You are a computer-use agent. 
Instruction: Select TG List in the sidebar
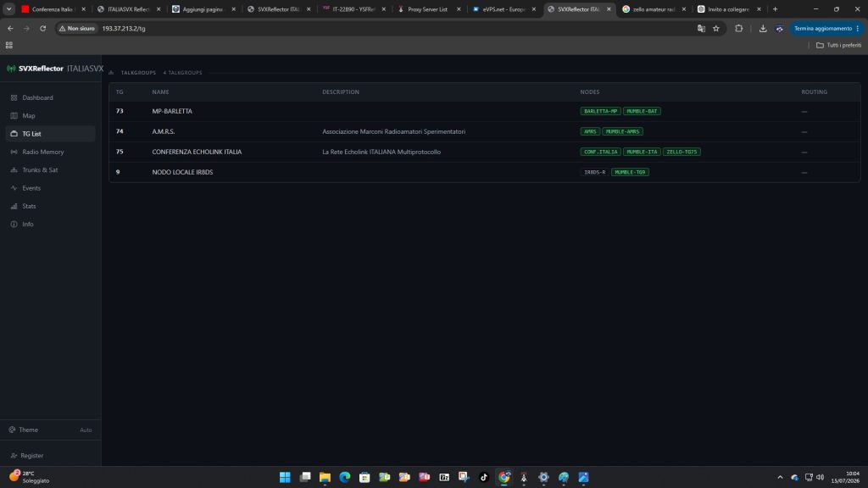(50, 134)
